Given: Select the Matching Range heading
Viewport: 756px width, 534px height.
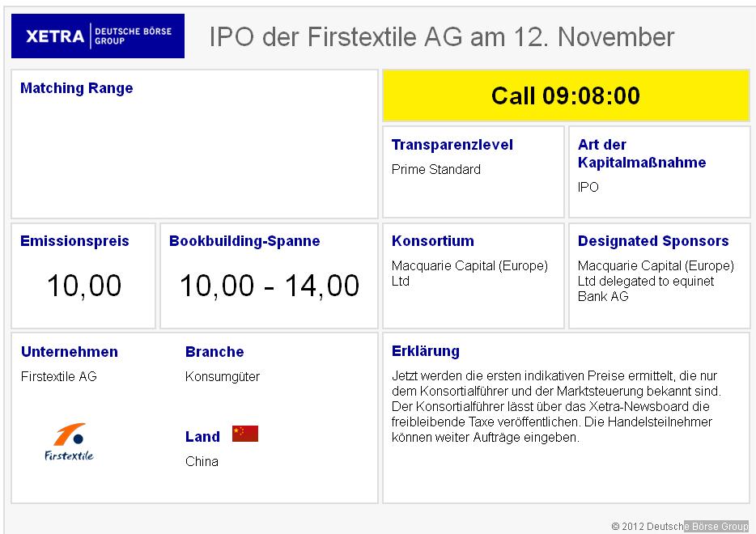Looking at the screenshot, I should point(76,88).
